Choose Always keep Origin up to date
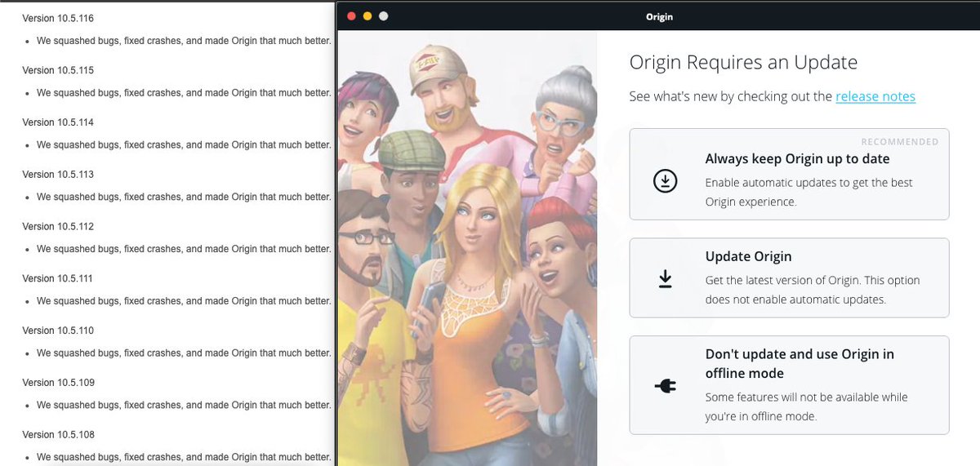The height and width of the screenshot is (466, 980). 789,174
